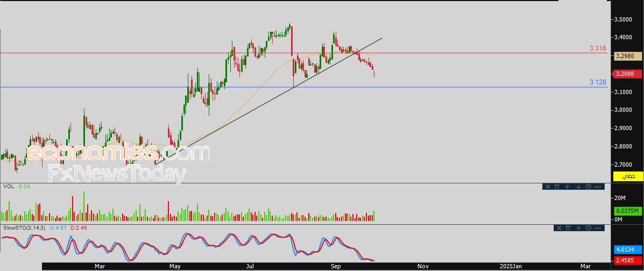Click the yellow Arabic chart-type button
644x271 pixels.
click(x=627, y=176)
